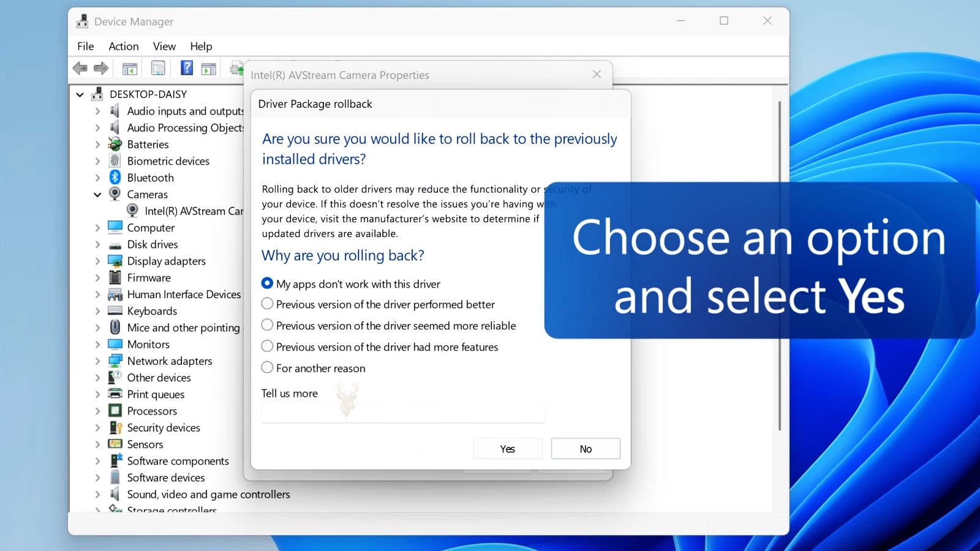
Task: Click the Computer category monitor icon
Action: click(x=115, y=227)
